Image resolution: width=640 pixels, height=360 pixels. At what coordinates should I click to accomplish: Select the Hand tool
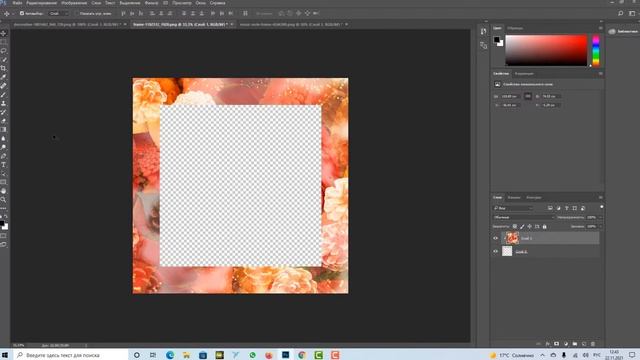4,191
